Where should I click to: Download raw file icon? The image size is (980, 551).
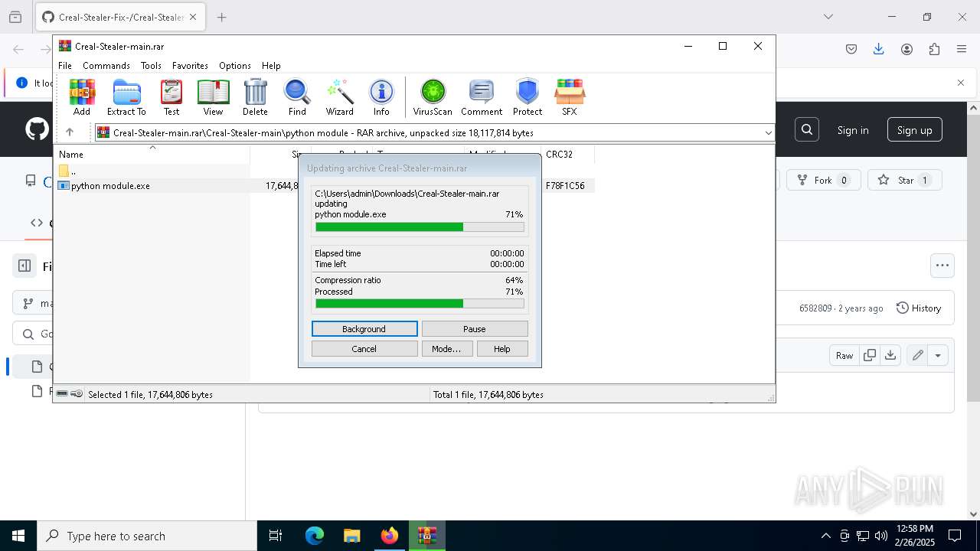(x=890, y=355)
